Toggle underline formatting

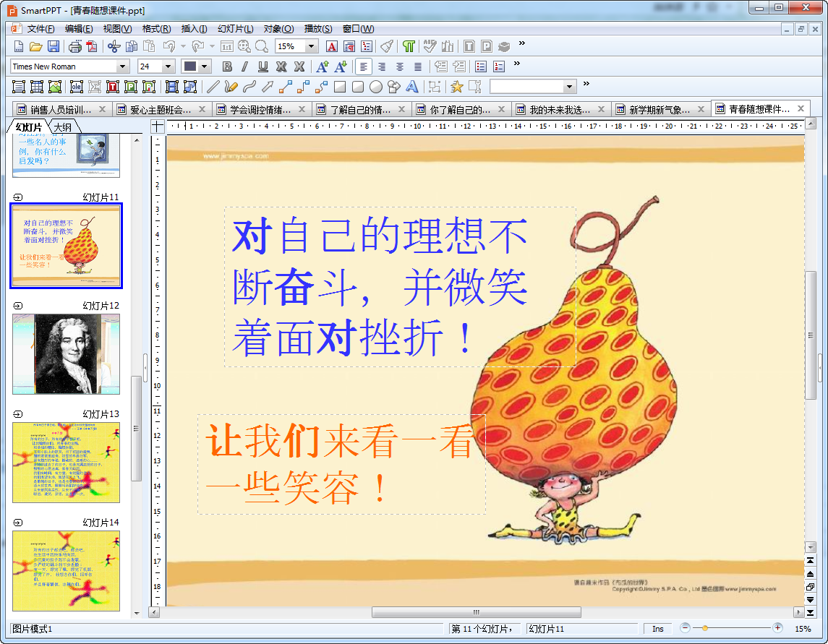click(x=263, y=66)
